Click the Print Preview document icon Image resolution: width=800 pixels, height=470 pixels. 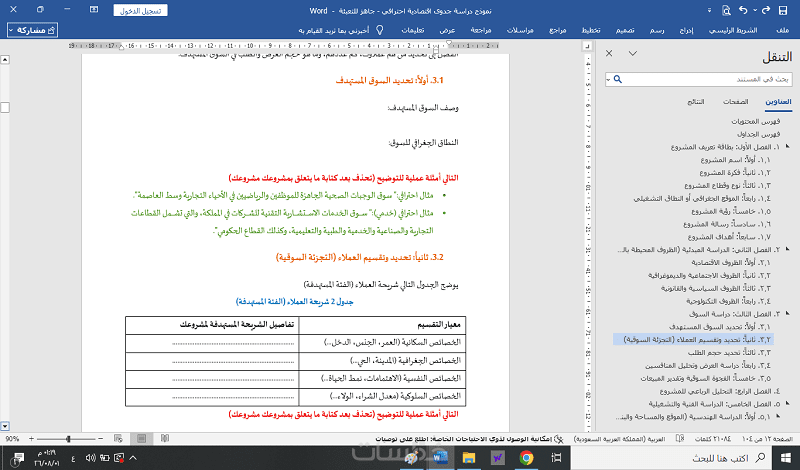[726, 10]
